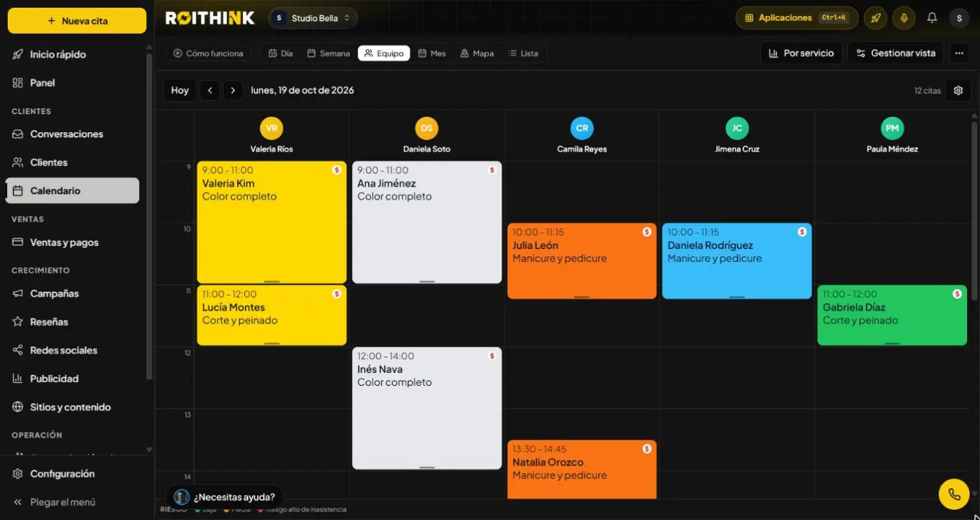Open Gestionar vista options
The width and height of the screenshot is (980, 520).
tap(895, 53)
